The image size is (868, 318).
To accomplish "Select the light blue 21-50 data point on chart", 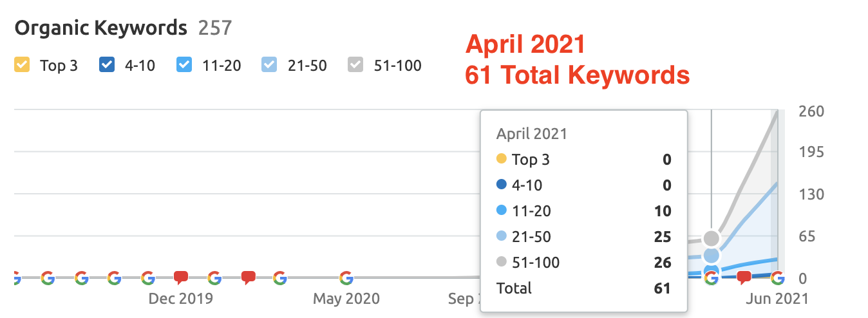I will [711, 256].
